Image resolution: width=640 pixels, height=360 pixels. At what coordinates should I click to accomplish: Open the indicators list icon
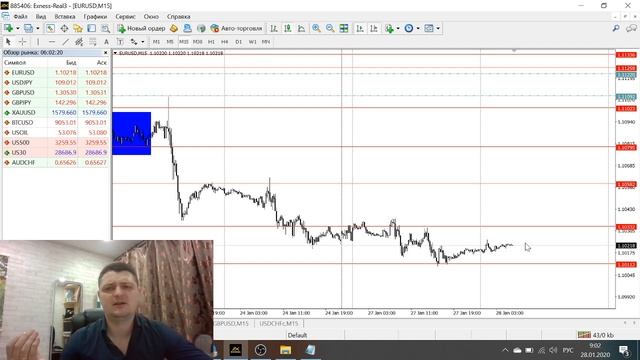click(389, 28)
